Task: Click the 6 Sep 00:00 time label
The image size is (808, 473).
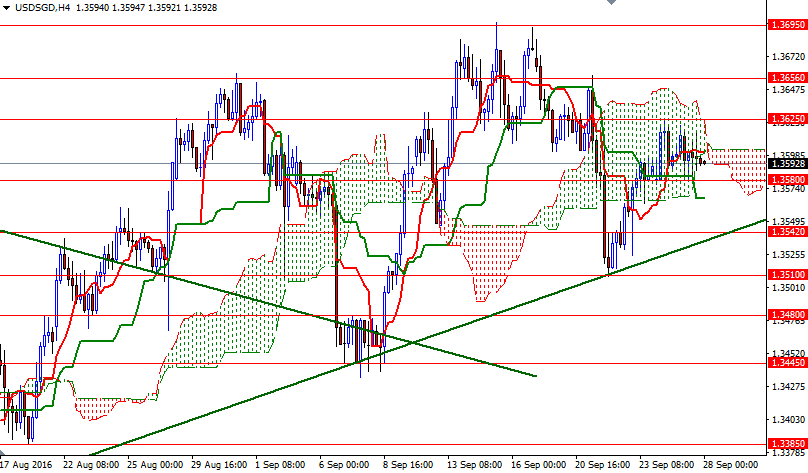Action: tap(344, 465)
